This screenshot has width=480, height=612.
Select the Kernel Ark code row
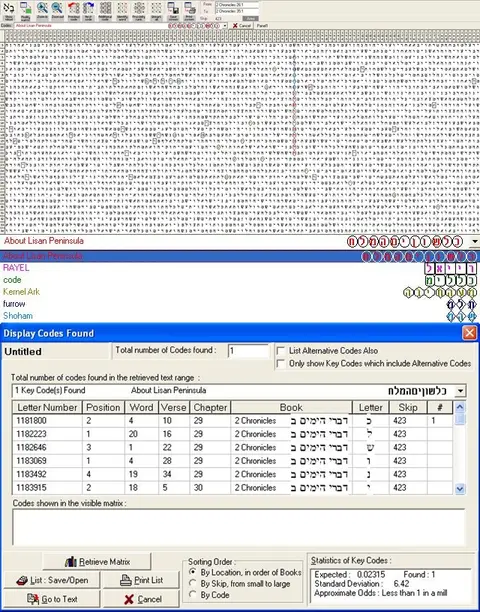click(x=240, y=292)
